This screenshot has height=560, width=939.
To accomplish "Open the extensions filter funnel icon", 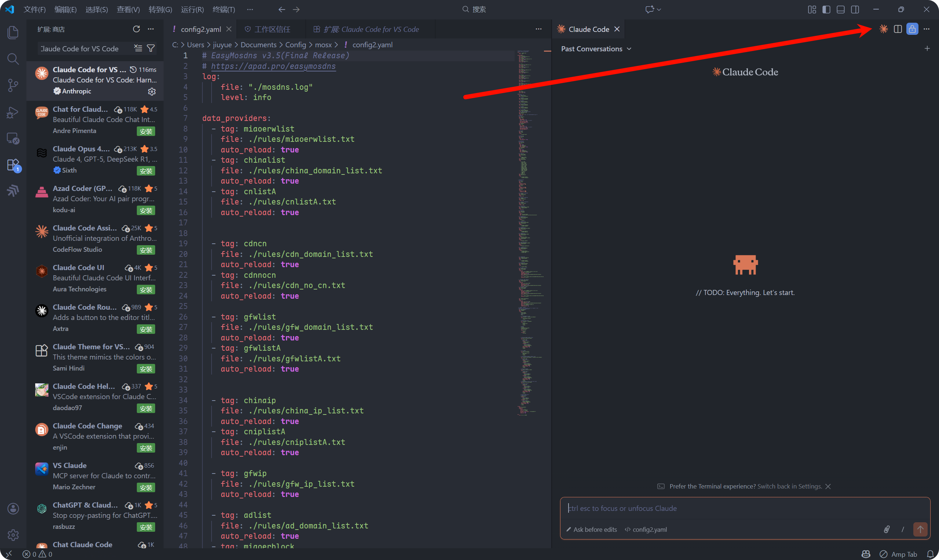I will tap(151, 48).
